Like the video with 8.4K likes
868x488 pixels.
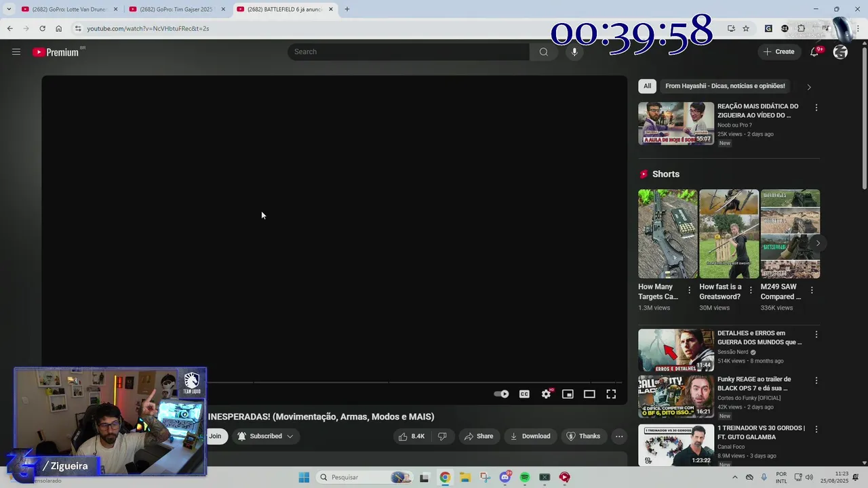tap(412, 436)
